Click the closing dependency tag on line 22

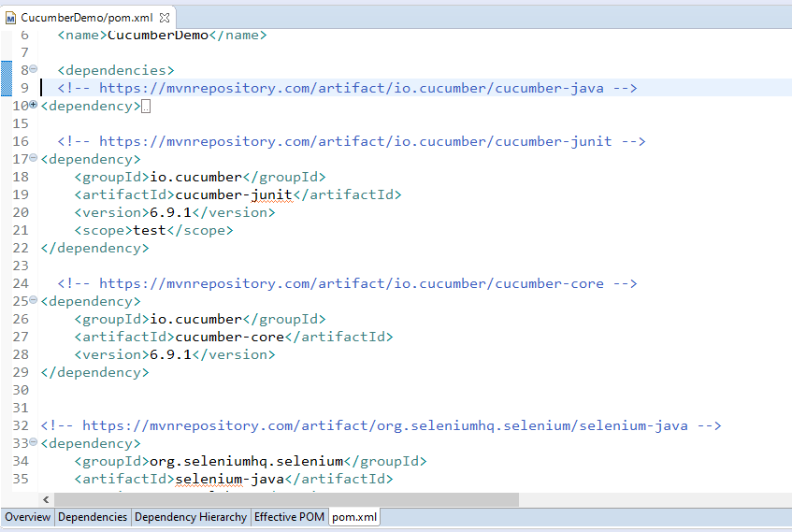click(95, 248)
